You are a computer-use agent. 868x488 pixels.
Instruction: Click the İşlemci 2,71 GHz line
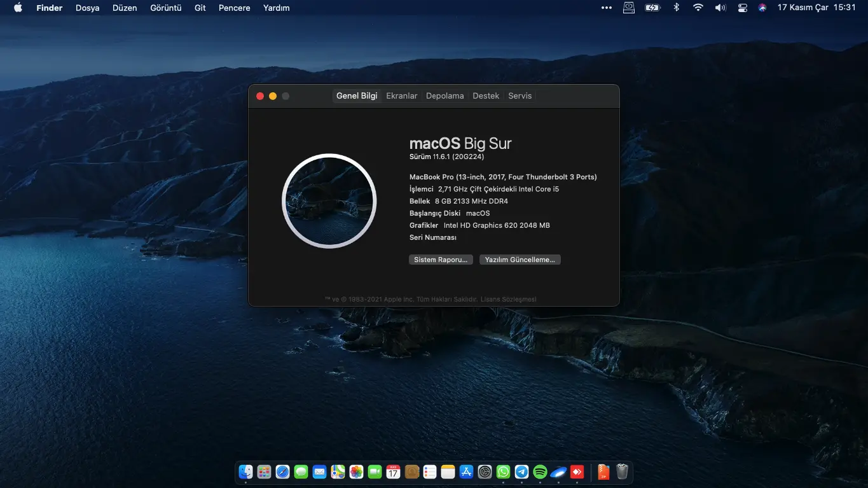485,189
